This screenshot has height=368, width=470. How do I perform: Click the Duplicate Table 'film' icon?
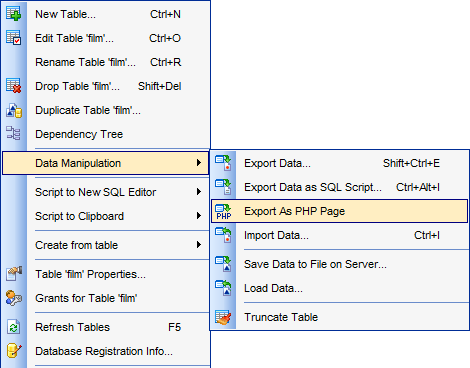tap(14, 110)
